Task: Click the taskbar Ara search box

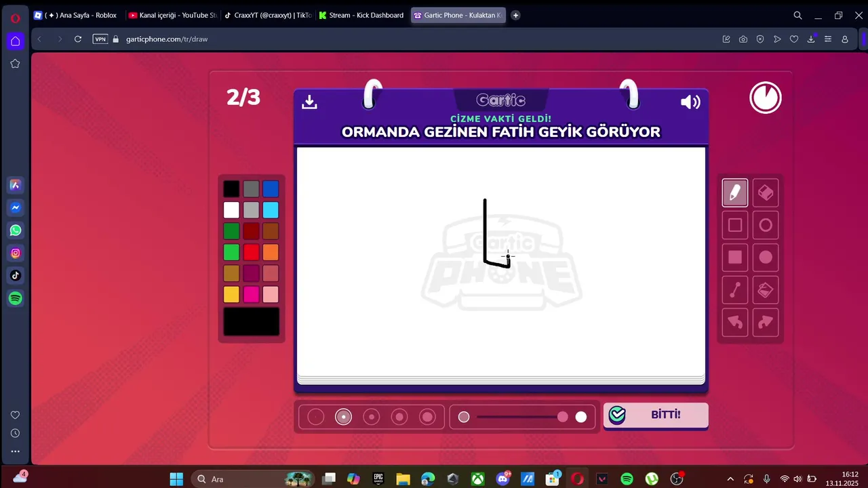Action: click(x=252, y=479)
